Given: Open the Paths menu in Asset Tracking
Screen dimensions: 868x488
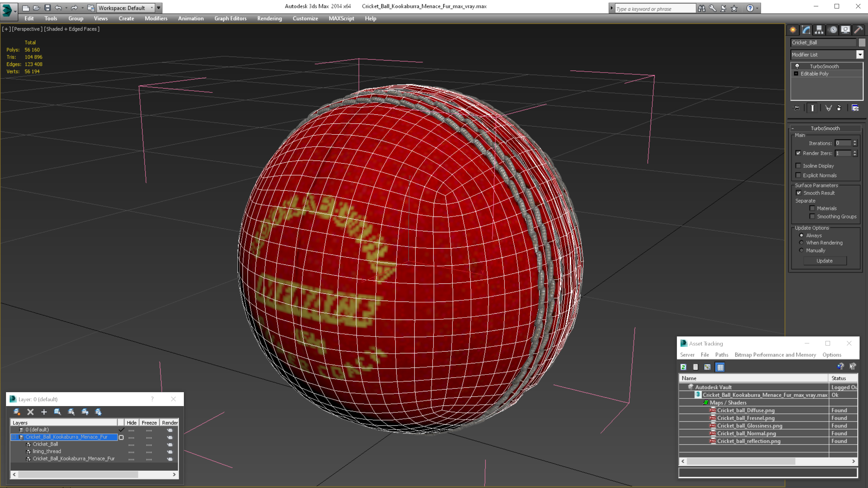Looking at the screenshot, I should point(722,355).
